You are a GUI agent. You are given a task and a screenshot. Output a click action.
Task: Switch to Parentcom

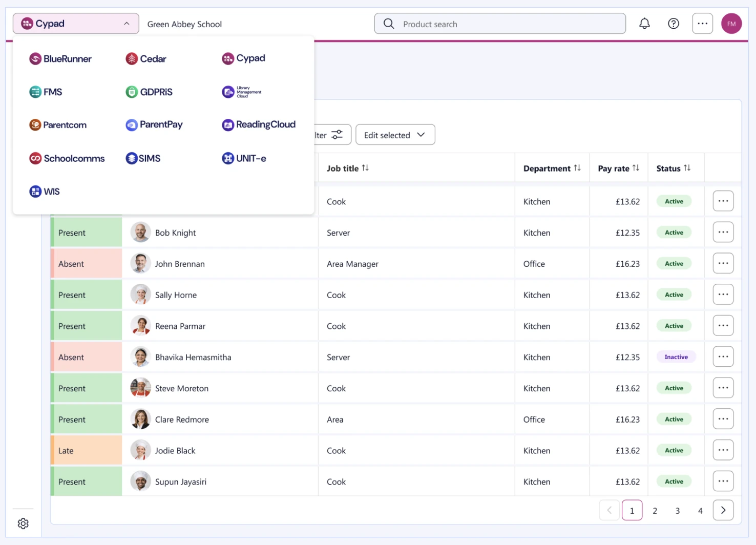pyautogui.click(x=58, y=125)
